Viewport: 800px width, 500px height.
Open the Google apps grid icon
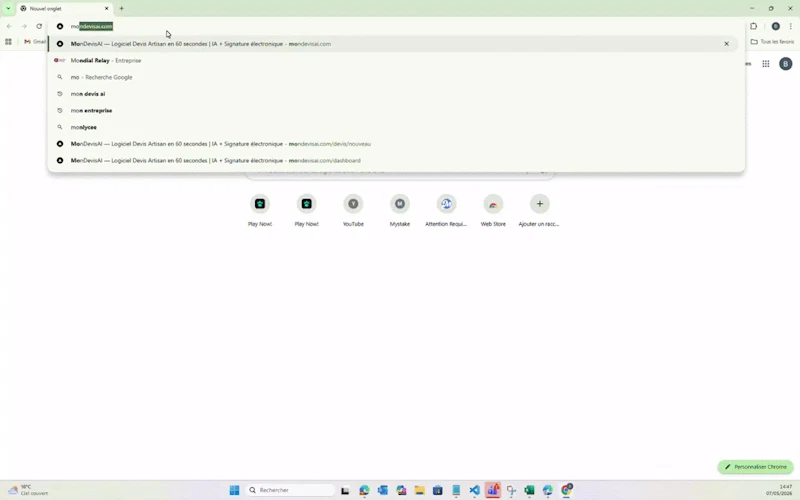pos(766,64)
